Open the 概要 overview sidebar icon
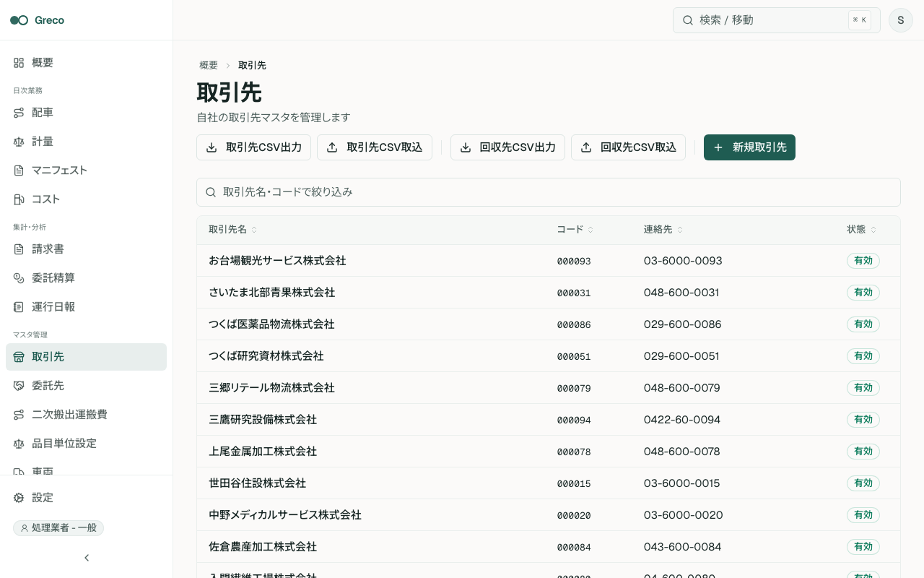 click(19, 63)
